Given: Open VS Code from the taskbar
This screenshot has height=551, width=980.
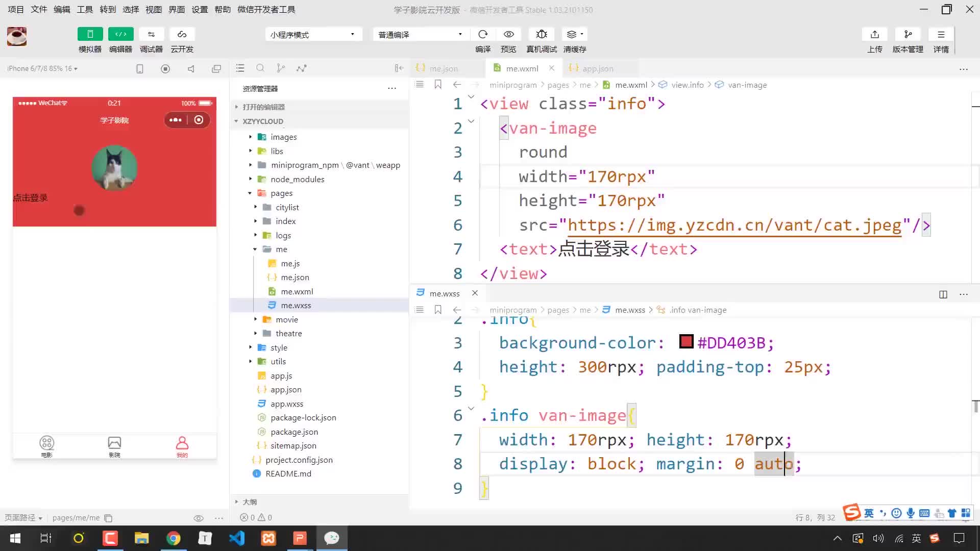Looking at the screenshot, I should click(x=237, y=538).
